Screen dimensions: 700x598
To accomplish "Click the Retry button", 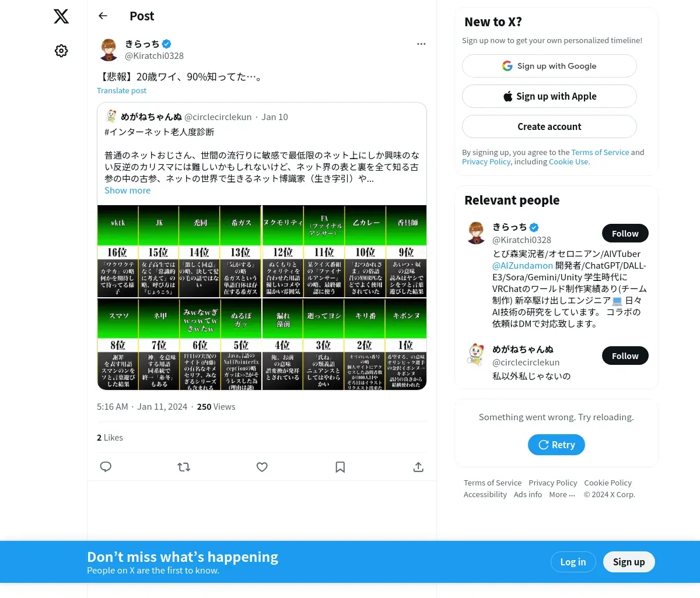I will [x=556, y=445].
